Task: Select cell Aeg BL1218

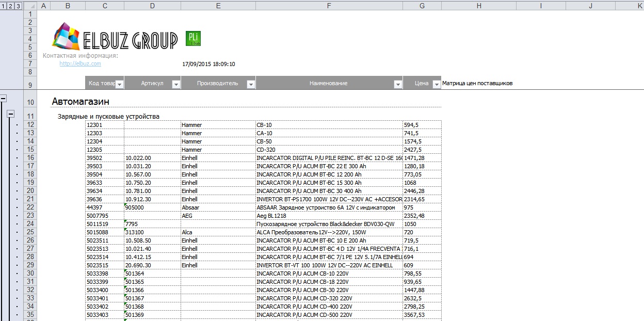Action: [329, 216]
